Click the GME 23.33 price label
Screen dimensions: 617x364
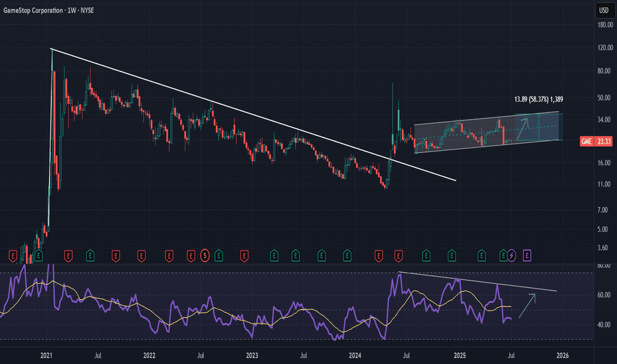[x=596, y=141]
